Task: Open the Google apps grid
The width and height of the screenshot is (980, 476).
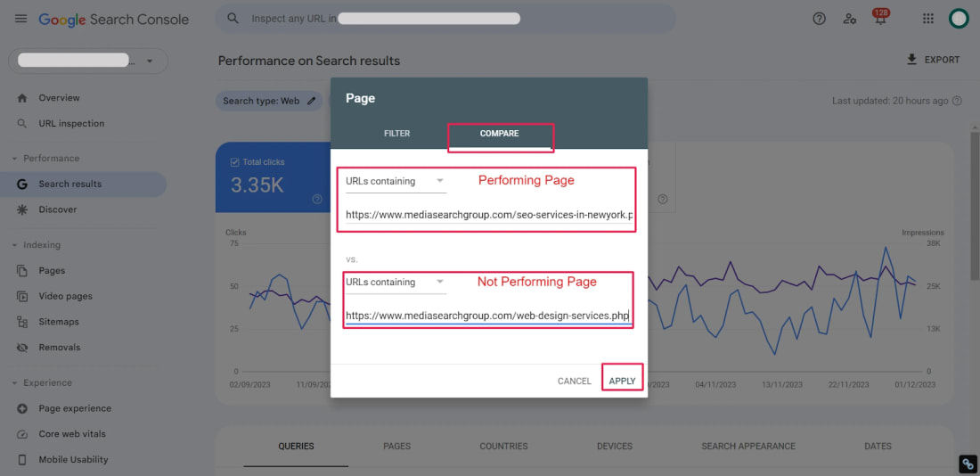Action: click(928, 19)
